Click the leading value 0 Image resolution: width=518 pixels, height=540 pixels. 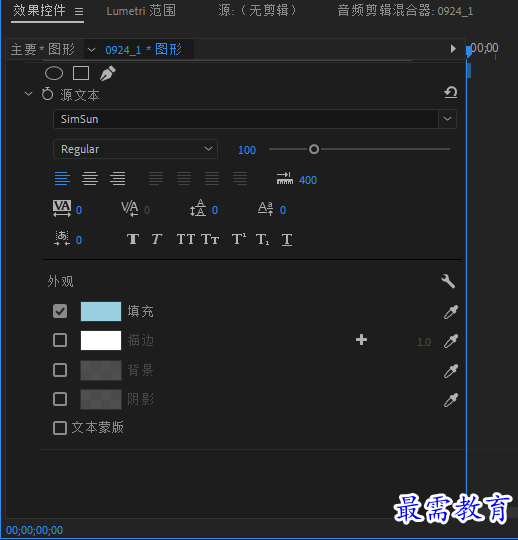coord(215,210)
